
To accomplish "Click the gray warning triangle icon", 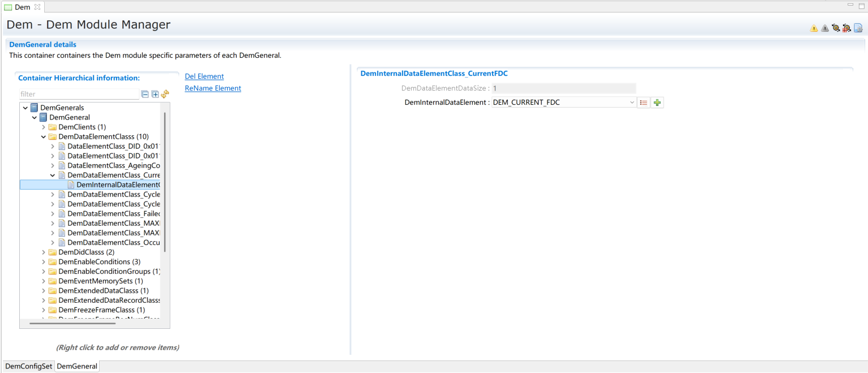I will click(x=824, y=28).
